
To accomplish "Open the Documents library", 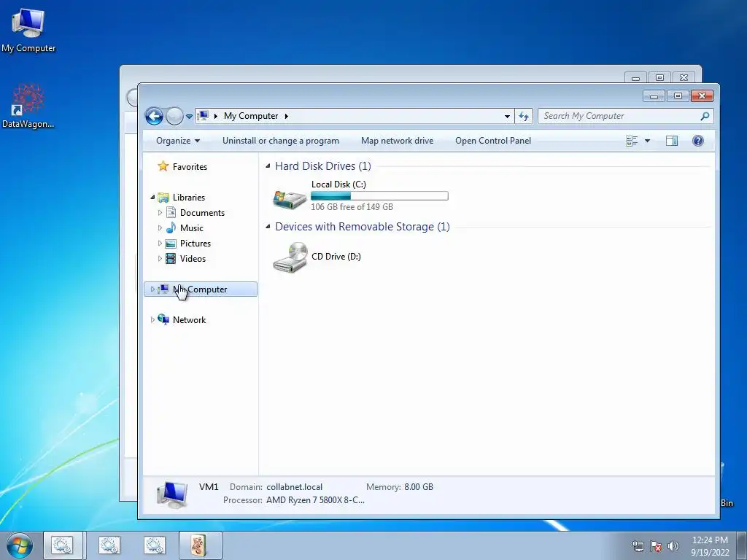I will click(x=202, y=212).
